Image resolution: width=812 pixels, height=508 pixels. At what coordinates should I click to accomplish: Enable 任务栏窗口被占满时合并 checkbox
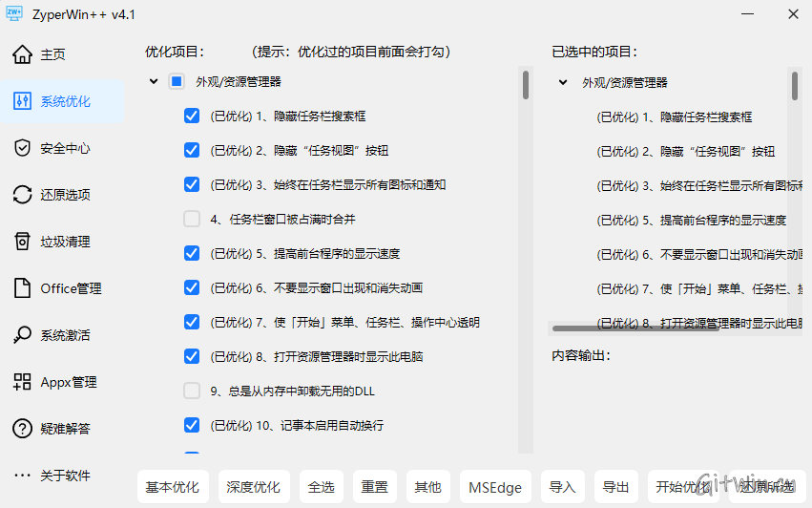192,219
